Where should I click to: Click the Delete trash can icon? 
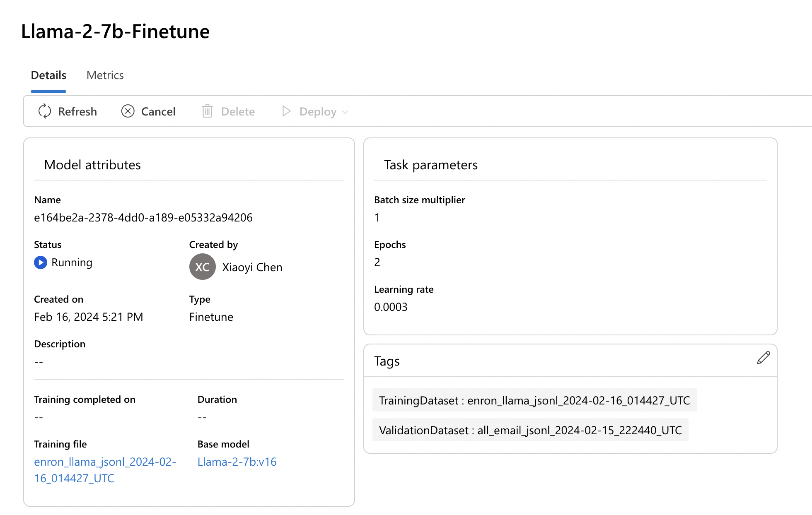click(207, 111)
